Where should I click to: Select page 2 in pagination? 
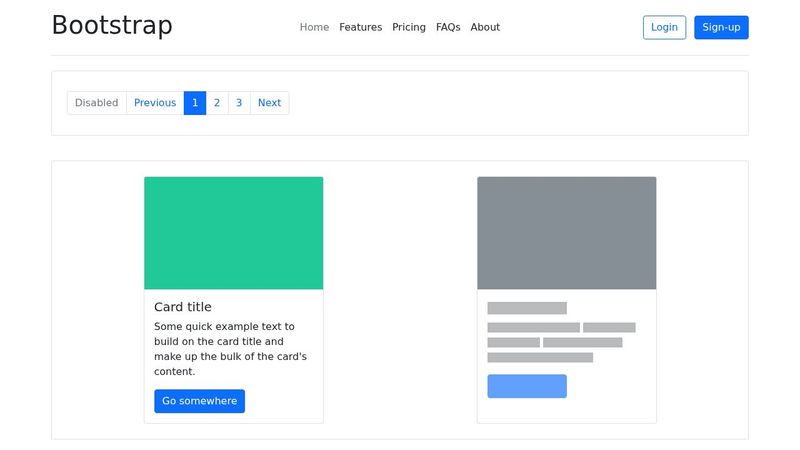(217, 103)
